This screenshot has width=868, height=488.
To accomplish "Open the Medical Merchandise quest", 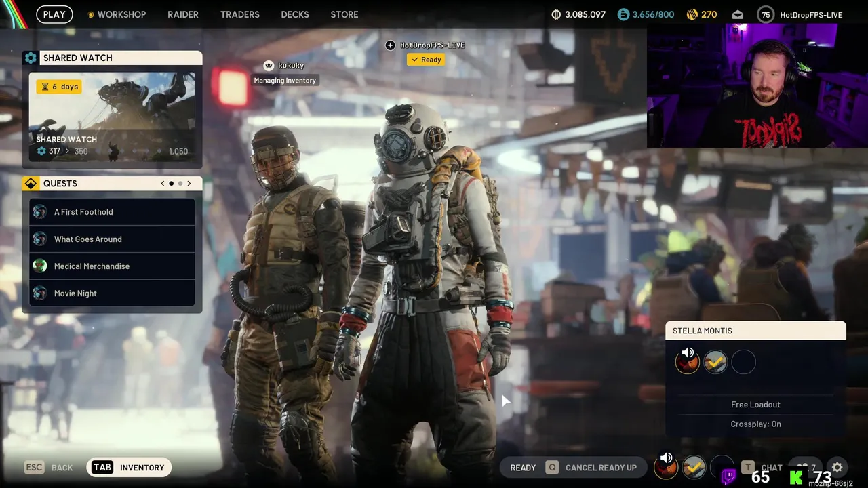I will coord(112,266).
